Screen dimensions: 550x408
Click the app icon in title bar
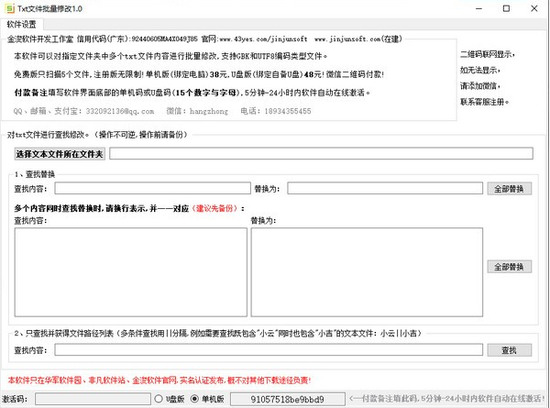click(x=9, y=8)
